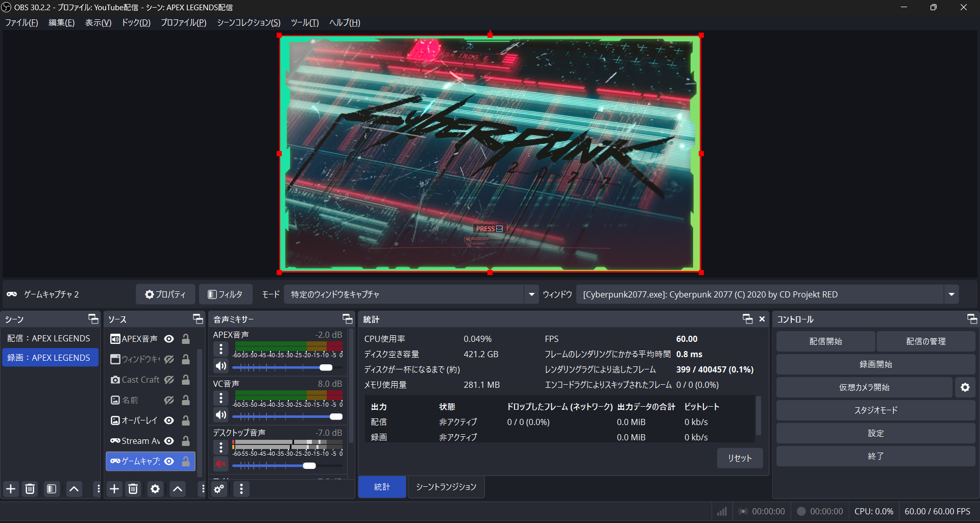Open ファイル menu
The width and height of the screenshot is (980, 523).
(21, 22)
